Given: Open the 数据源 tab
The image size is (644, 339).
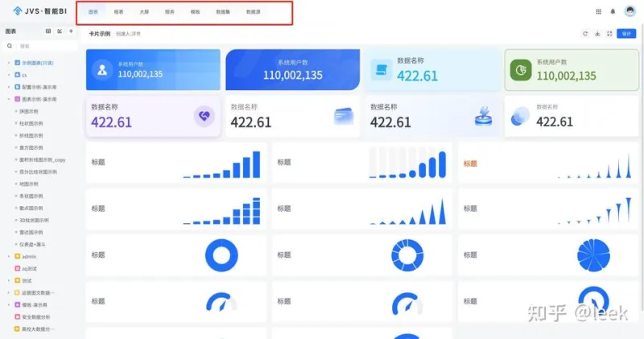Looking at the screenshot, I should tap(253, 12).
